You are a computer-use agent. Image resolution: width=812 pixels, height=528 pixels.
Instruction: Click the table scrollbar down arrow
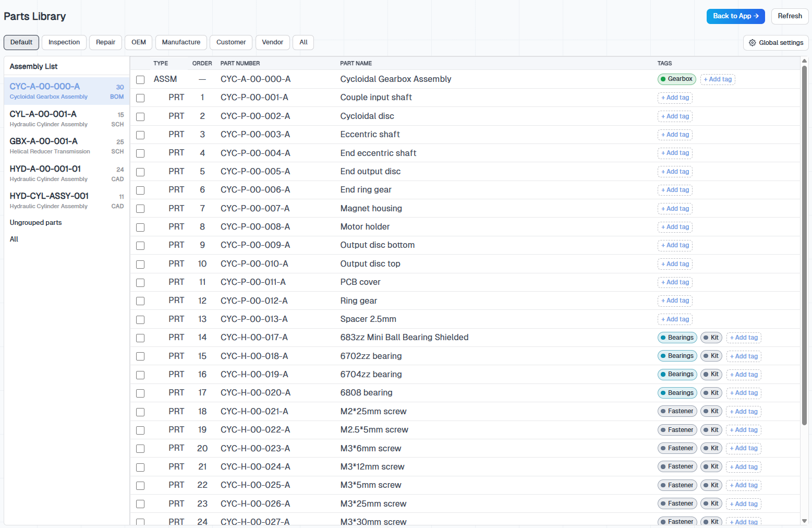[804, 521]
